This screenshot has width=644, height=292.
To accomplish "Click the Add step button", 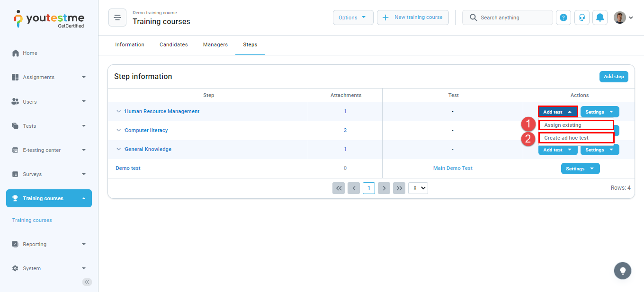I will pyautogui.click(x=613, y=77).
